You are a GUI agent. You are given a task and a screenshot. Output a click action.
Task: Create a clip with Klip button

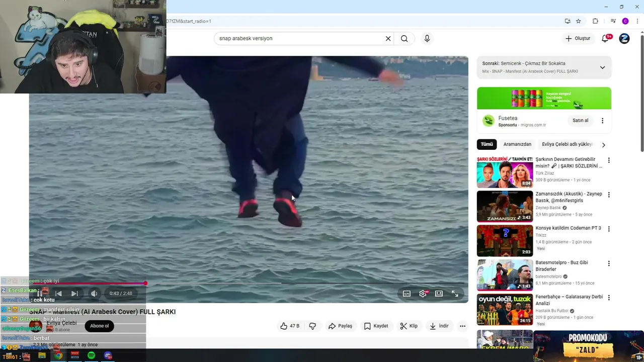coord(409,326)
